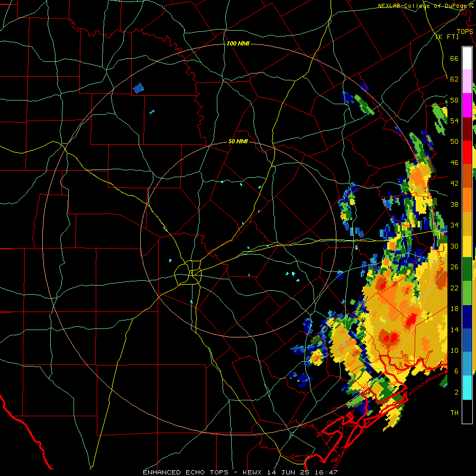The image size is (476, 476).
Task: Pick the magenta legend color swatch
Action: (x=467, y=105)
